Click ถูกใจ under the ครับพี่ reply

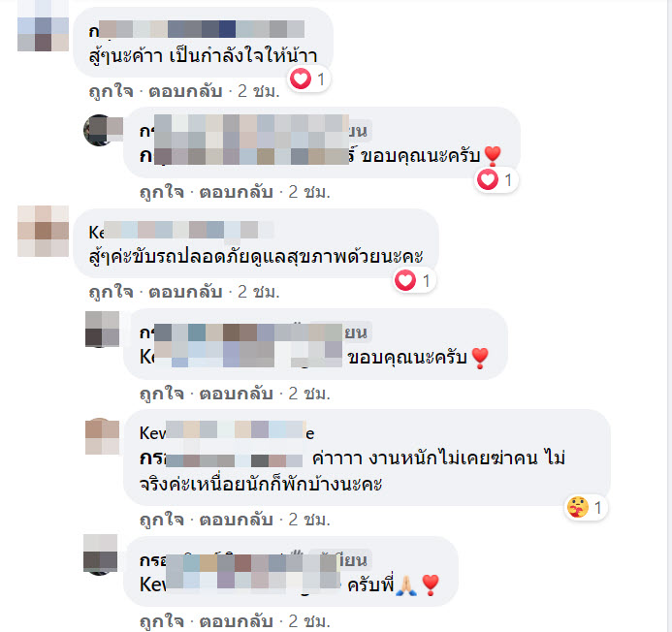point(162,621)
